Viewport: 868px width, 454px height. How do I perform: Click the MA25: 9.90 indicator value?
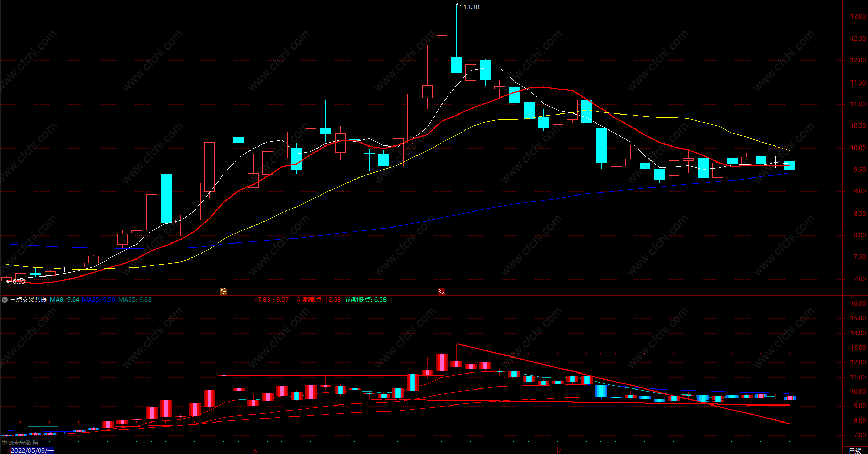coord(99,300)
